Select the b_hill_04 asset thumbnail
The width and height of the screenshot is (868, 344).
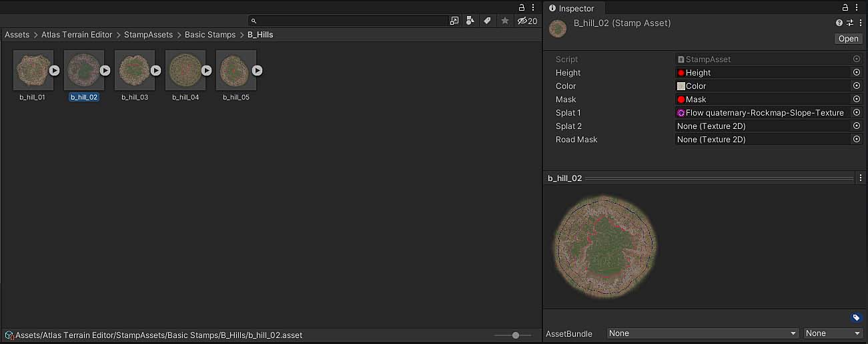185,70
